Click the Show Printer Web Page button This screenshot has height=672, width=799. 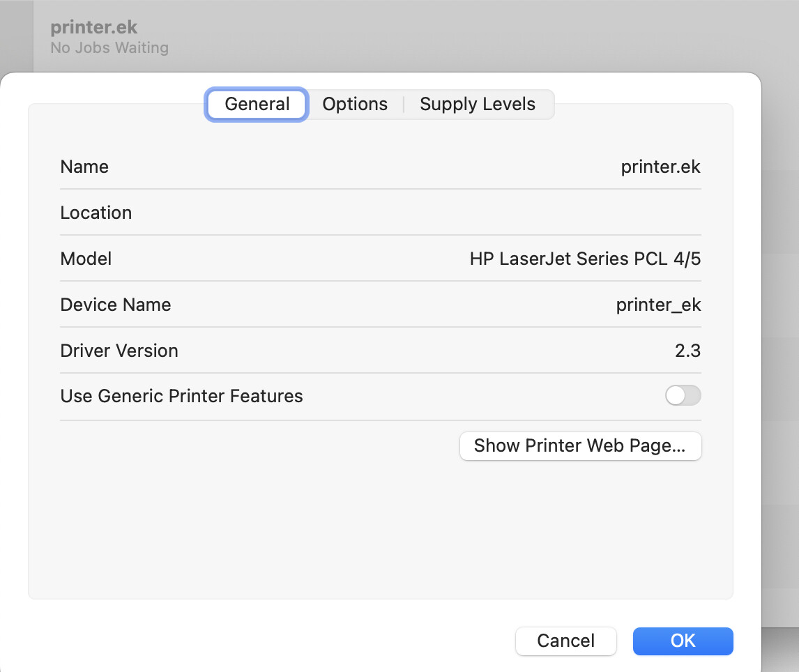tap(580, 446)
